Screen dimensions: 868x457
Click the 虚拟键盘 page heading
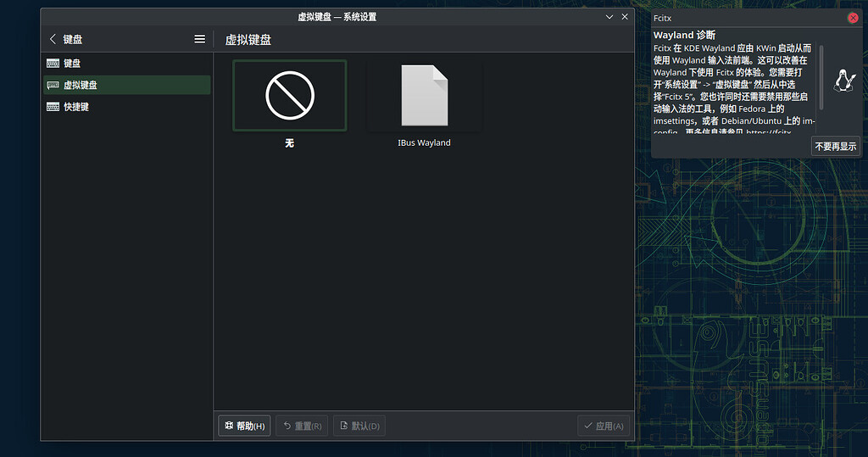coord(248,40)
